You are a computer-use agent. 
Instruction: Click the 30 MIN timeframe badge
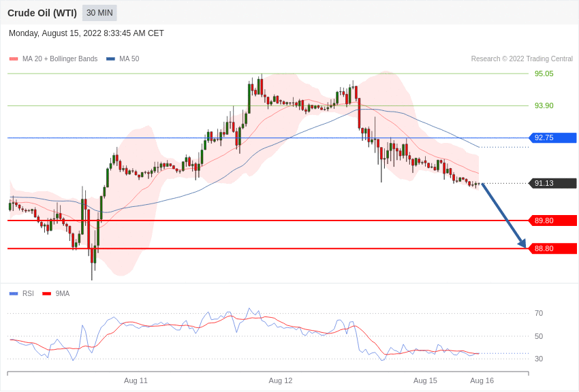[99, 13]
